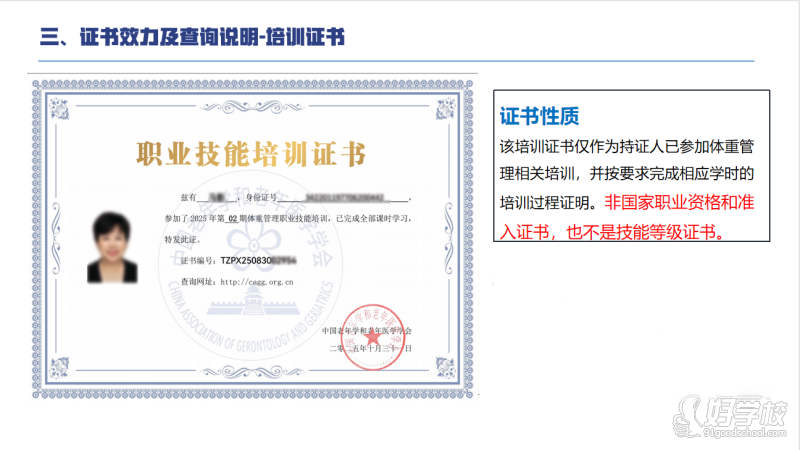Click the line 该培训证书仅作为持证人已参加体重管
Image resolution: width=800 pixels, height=450 pixels.
[x=625, y=146]
